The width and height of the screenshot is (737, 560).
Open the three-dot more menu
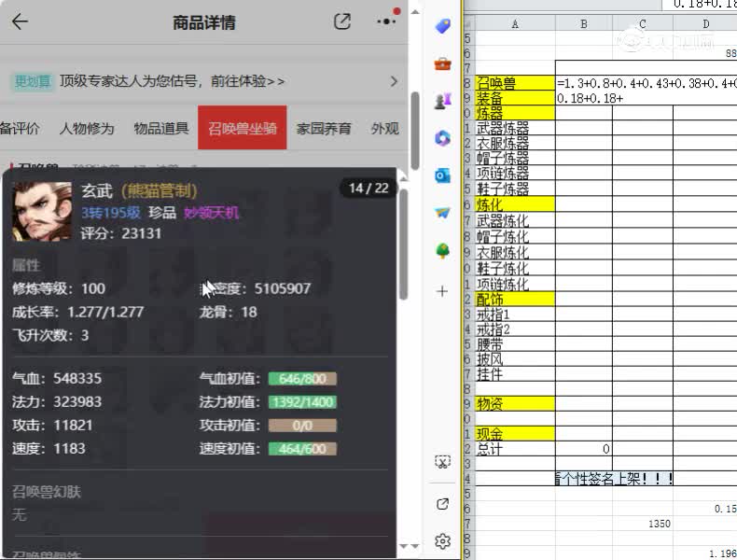point(386,21)
